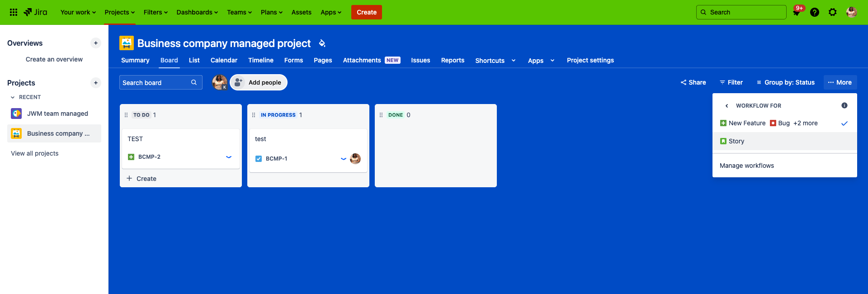Click View all projects link
This screenshot has width=868, height=294.
coord(35,153)
